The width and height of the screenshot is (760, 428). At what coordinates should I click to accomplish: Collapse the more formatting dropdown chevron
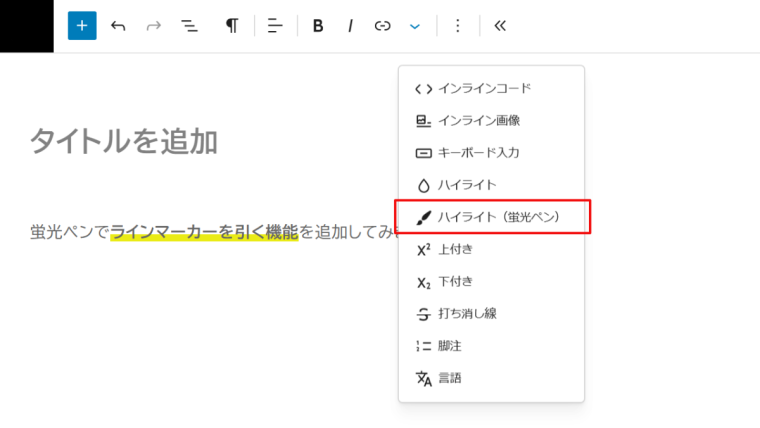click(x=415, y=26)
